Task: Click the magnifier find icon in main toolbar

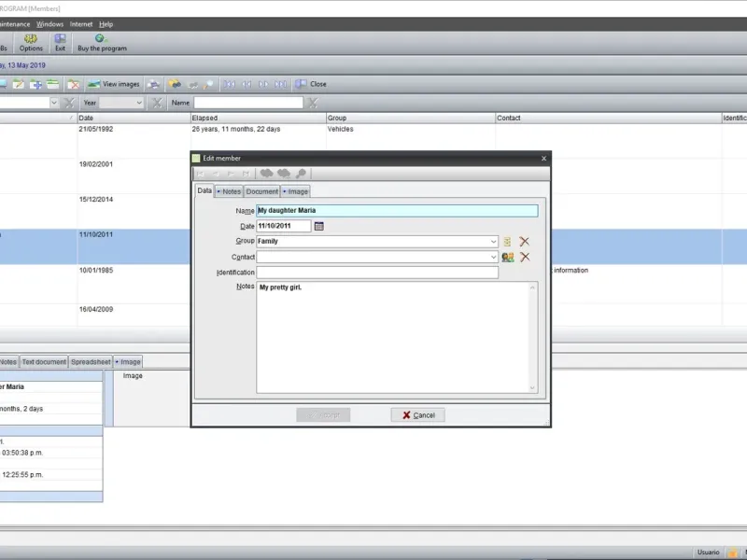Action: pos(208,84)
